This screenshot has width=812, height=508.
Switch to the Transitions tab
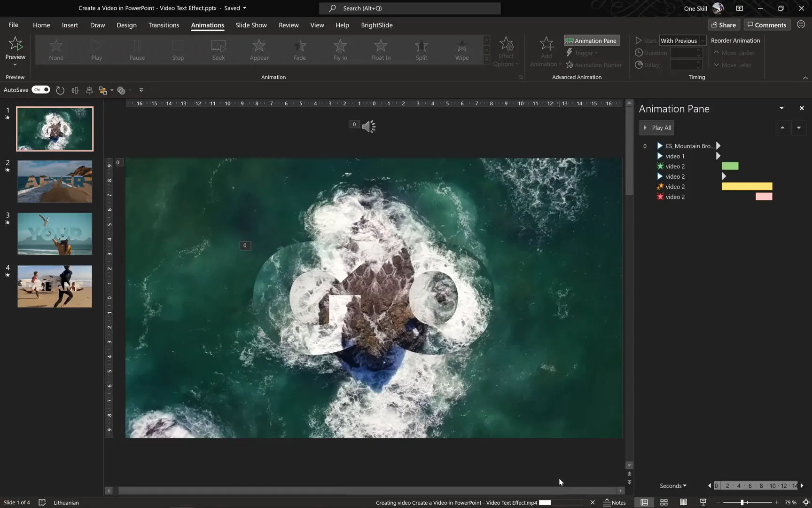point(164,25)
